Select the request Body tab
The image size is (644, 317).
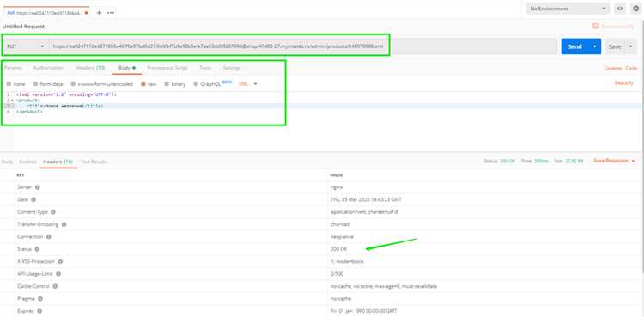(x=127, y=68)
